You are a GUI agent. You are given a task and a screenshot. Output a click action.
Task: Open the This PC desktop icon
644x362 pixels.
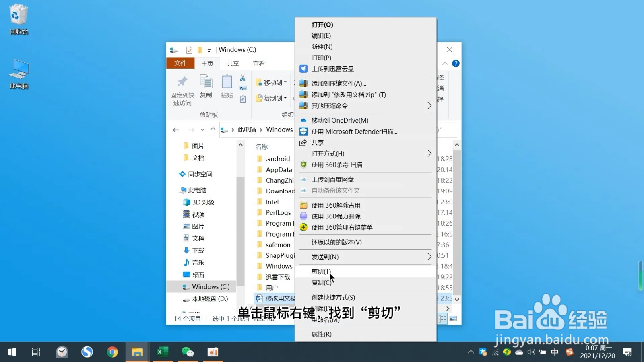click(19, 74)
